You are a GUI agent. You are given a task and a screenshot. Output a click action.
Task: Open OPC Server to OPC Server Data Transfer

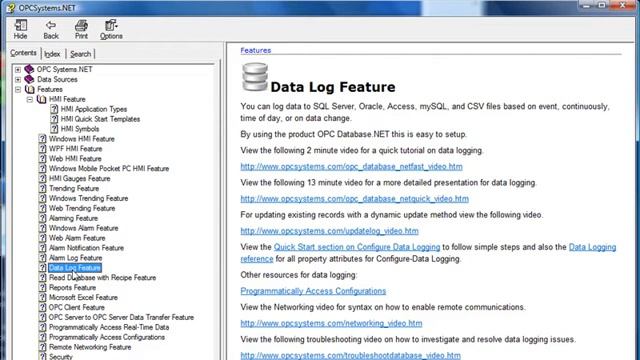pyautogui.click(x=121, y=317)
